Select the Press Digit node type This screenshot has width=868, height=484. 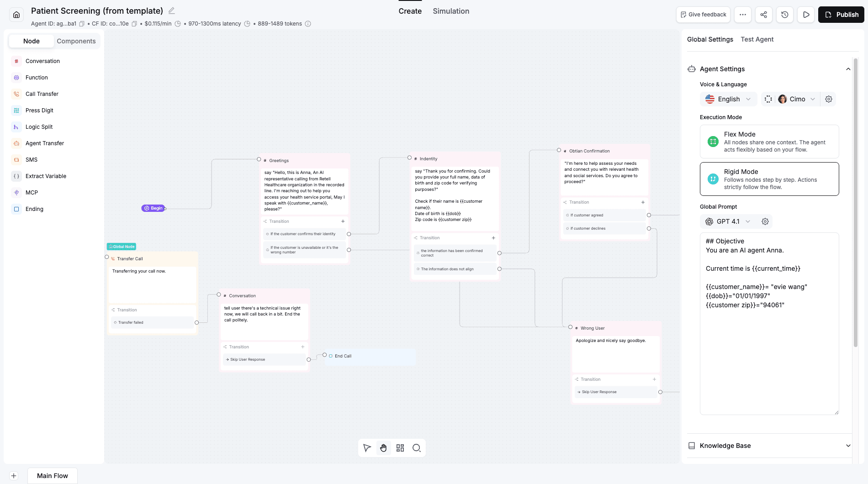39,110
